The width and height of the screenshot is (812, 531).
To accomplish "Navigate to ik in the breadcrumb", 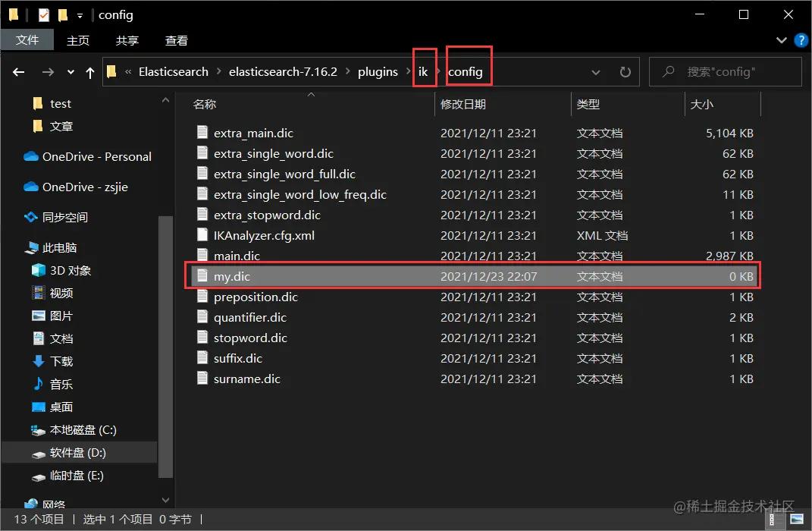I will tap(423, 71).
